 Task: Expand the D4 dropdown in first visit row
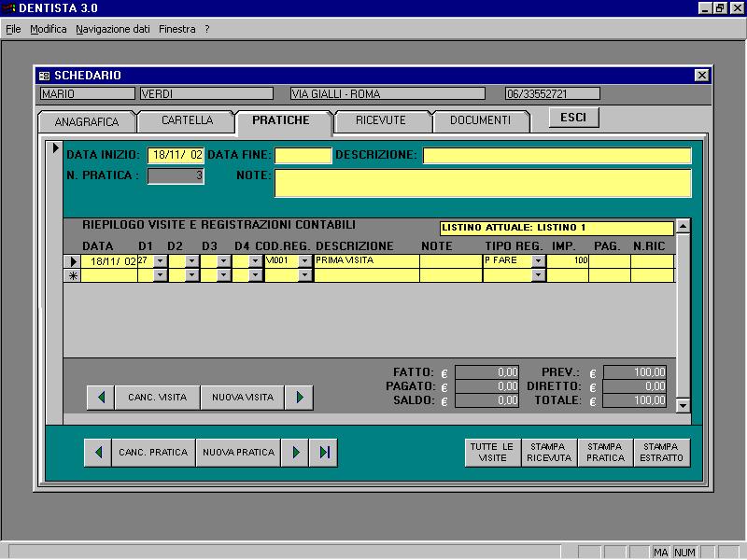click(255, 261)
